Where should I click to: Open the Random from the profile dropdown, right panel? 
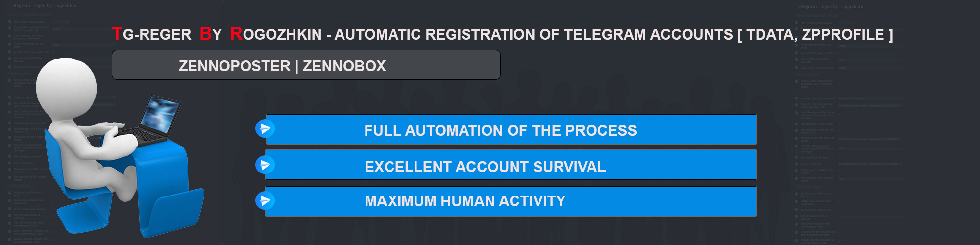coord(870,98)
